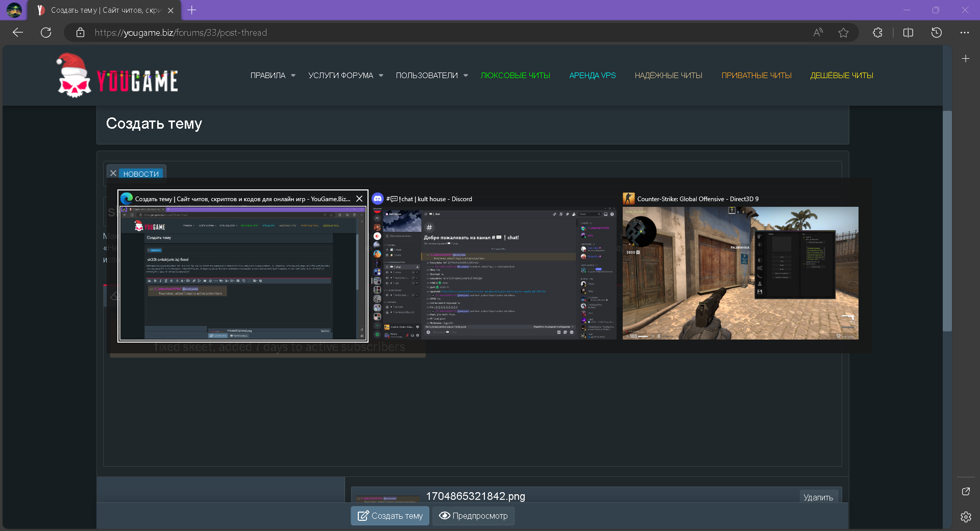Screen dimensions: 980x531
Task: Remove the НОВОСТИ prefix tag
Action: pyautogui.click(x=113, y=174)
